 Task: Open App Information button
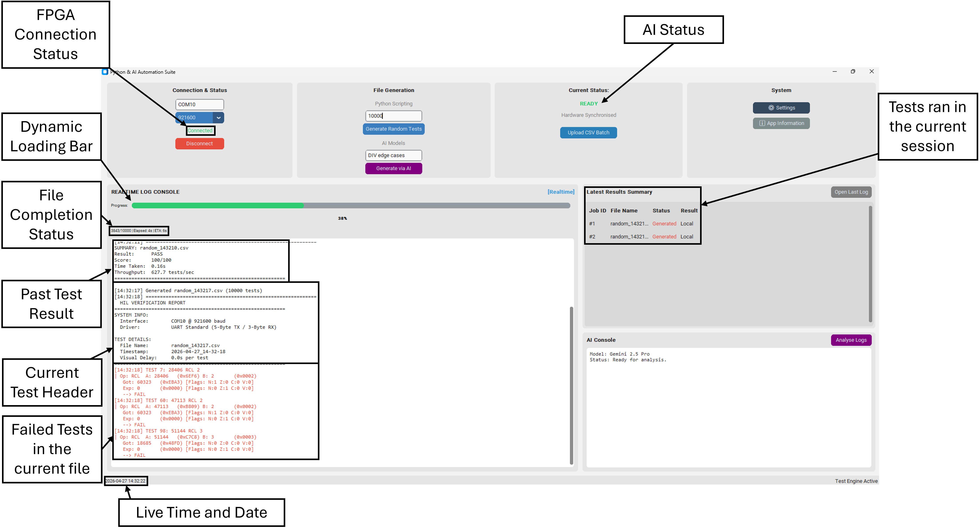tap(781, 123)
